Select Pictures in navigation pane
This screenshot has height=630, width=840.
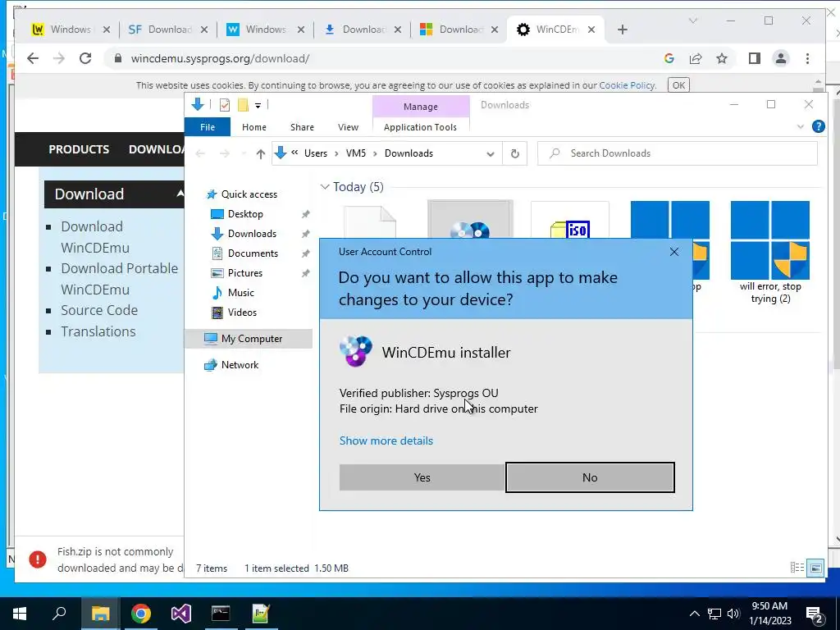tap(244, 272)
